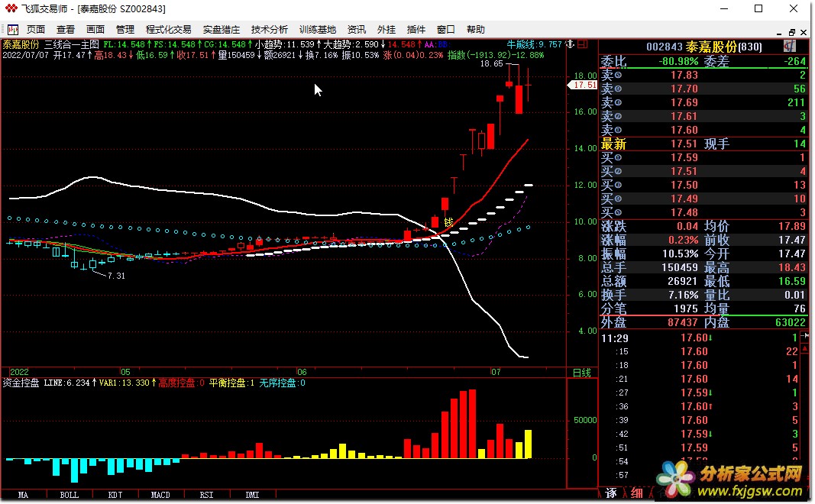The height and width of the screenshot is (504, 815).
Task: Open the 管理 menu
Action: (x=125, y=30)
